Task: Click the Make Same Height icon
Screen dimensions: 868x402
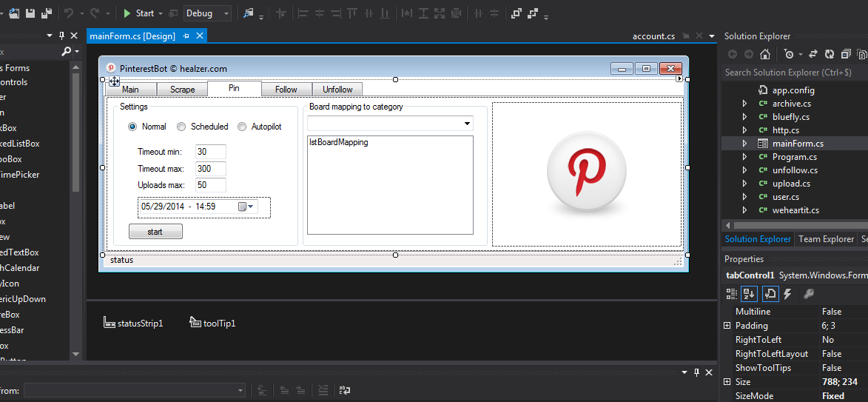Action: tap(423, 13)
